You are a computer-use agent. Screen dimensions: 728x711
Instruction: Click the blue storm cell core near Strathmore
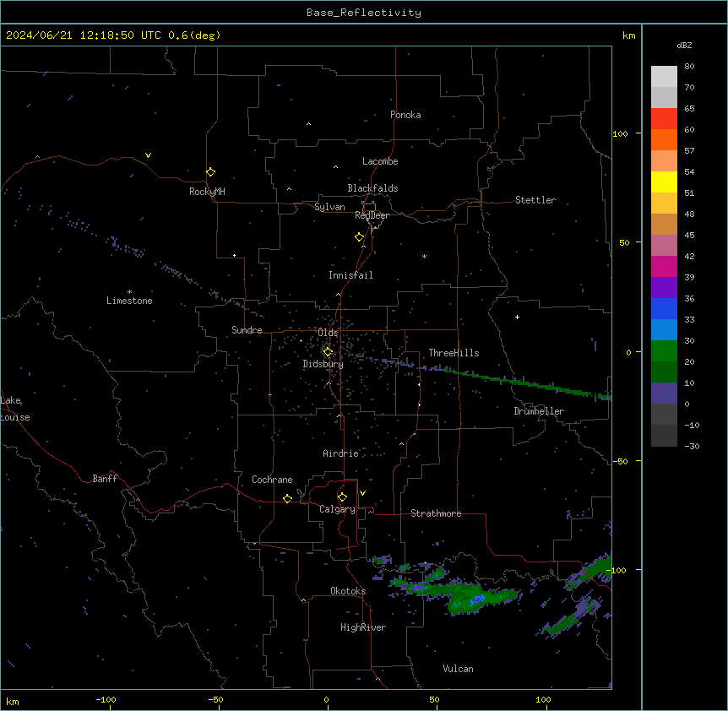coord(477,600)
